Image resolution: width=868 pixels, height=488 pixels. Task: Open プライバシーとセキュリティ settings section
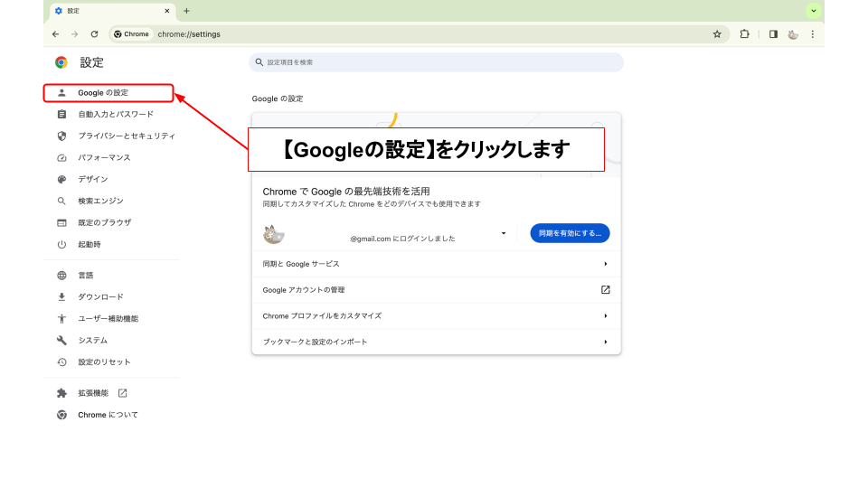tap(126, 136)
